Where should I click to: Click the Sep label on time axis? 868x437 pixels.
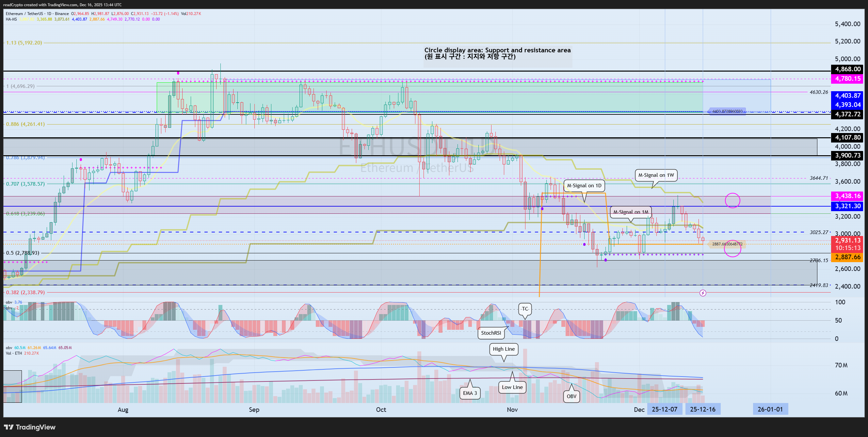click(254, 409)
